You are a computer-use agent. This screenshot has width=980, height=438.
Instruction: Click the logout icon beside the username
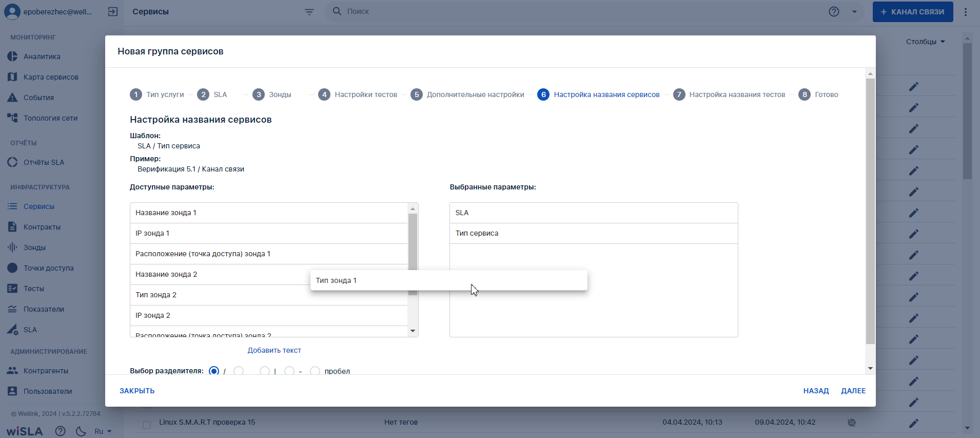click(113, 12)
